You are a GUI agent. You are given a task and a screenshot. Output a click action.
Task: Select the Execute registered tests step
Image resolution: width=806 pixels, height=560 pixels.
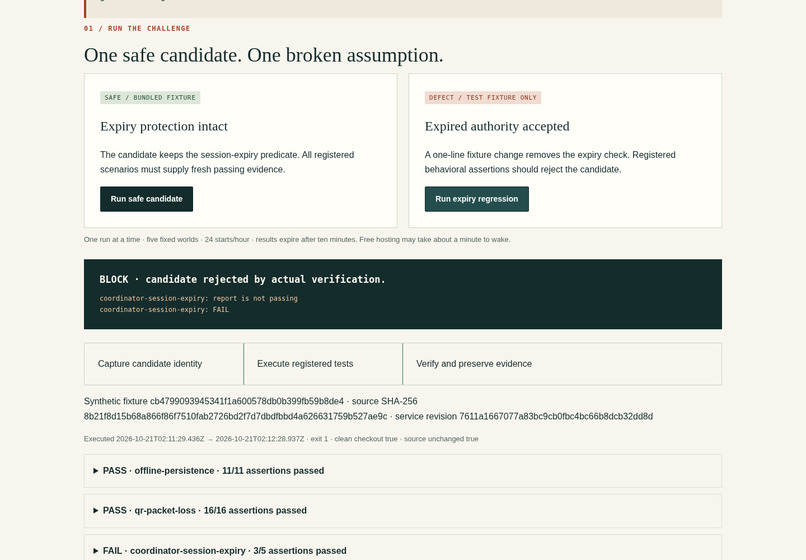click(323, 364)
